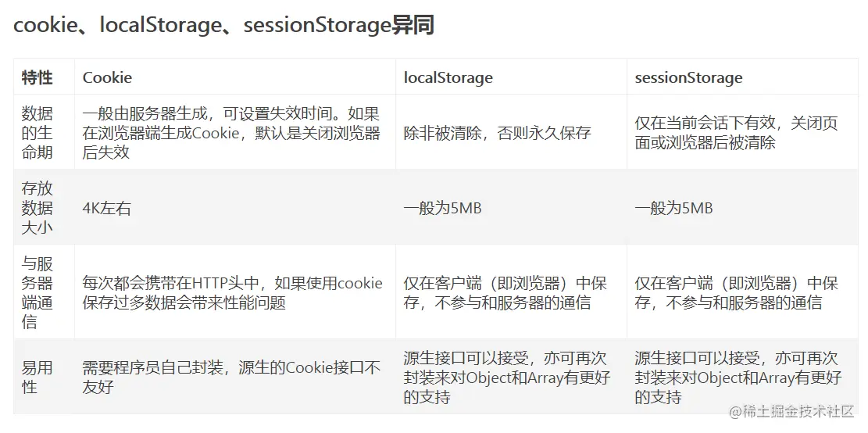Click localStorage's 仅在客户端（即浏览器）中保存 cell

pos(505,292)
